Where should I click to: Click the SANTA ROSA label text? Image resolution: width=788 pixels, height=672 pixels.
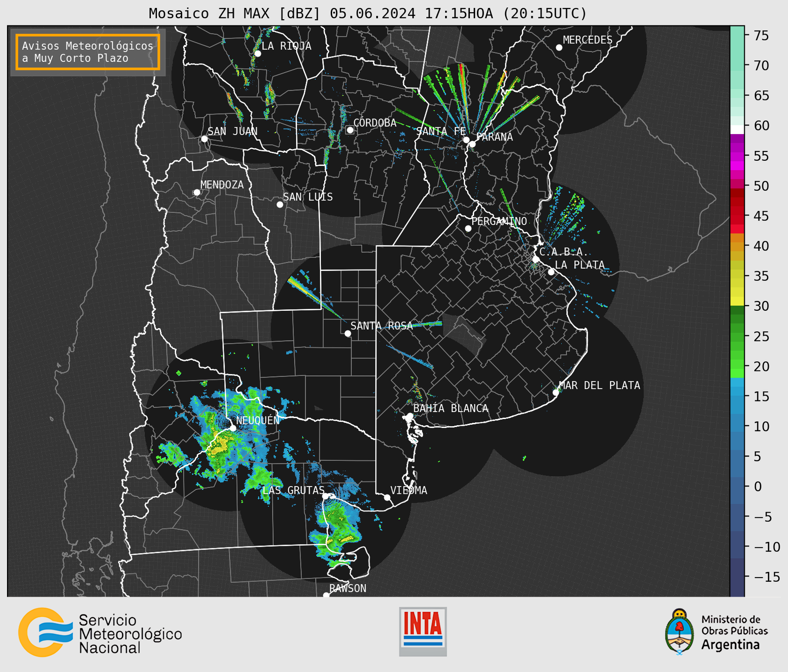382,326
